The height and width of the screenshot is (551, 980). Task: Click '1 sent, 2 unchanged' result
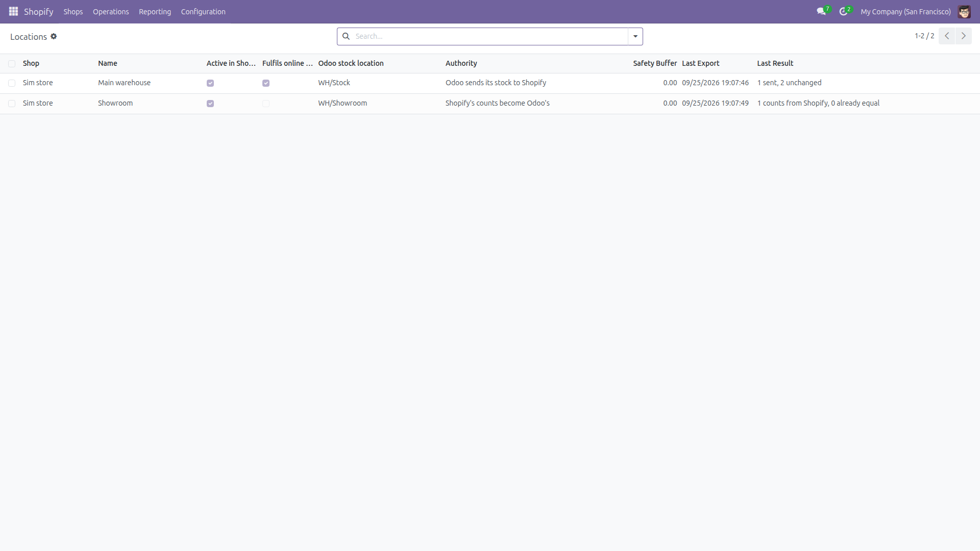(789, 83)
